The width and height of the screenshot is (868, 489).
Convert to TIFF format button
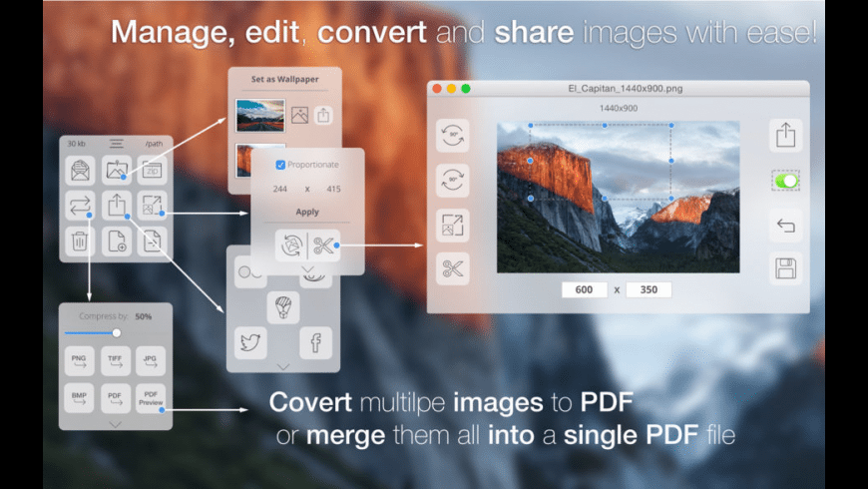115,361
